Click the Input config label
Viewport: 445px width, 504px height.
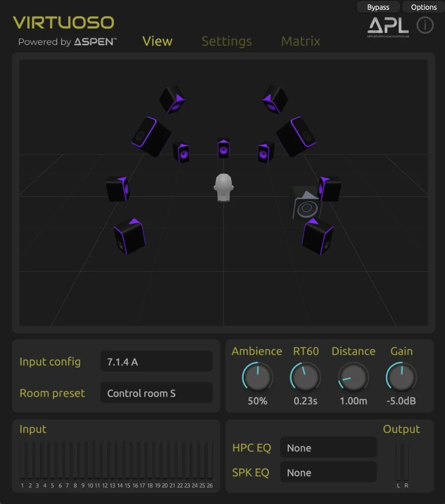coord(50,362)
